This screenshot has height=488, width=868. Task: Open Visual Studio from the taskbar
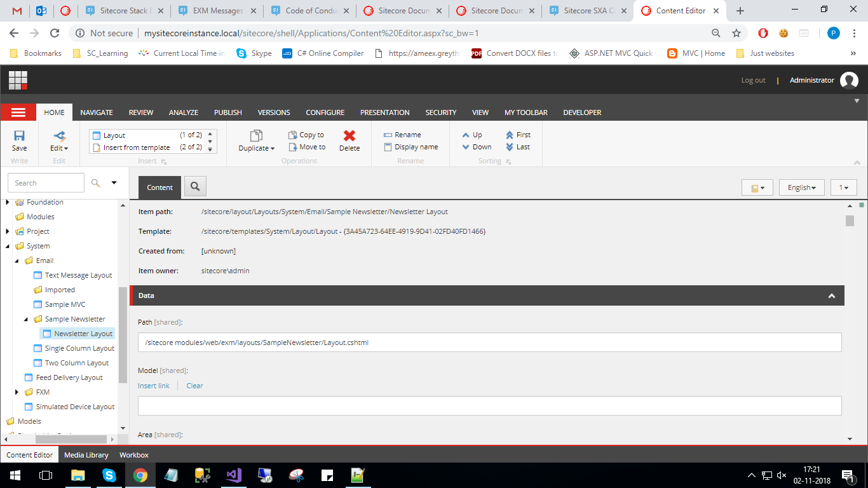tap(234, 475)
